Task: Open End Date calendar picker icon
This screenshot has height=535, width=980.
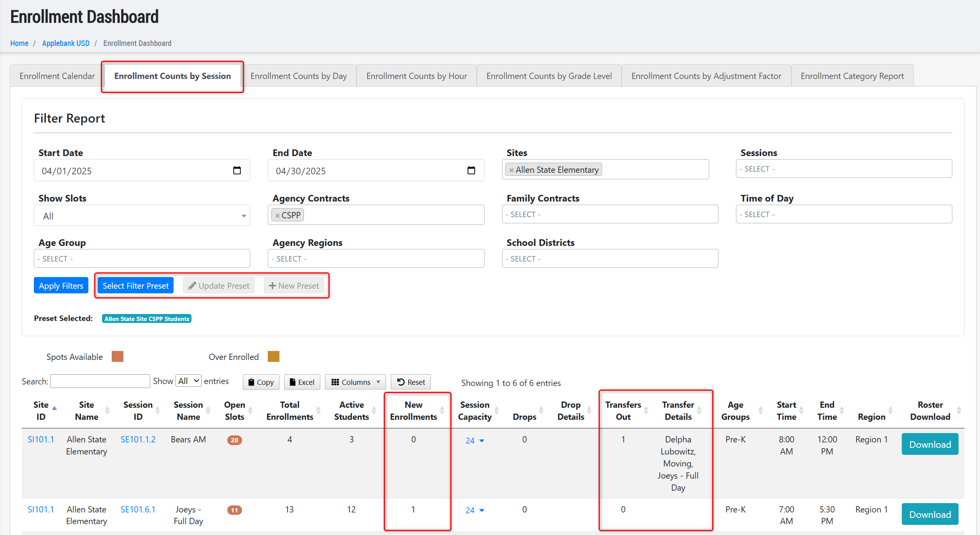Action: point(471,170)
